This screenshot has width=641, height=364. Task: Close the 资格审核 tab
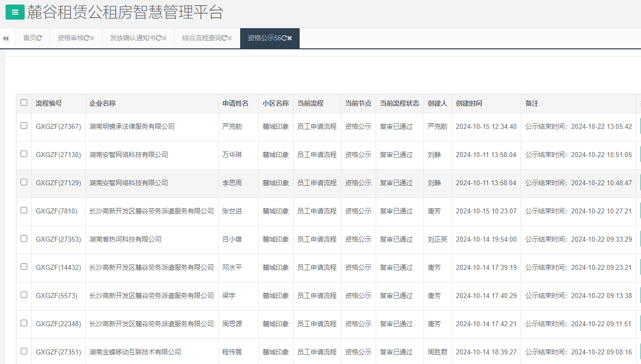pos(92,38)
